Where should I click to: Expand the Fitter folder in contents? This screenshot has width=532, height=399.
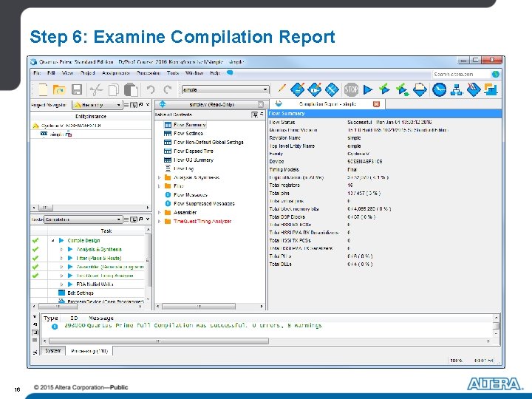click(x=159, y=186)
